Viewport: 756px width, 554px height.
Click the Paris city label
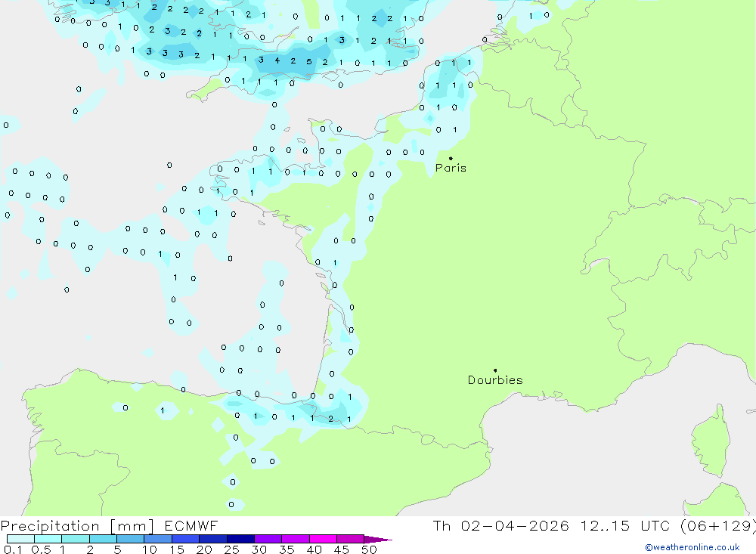(451, 168)
